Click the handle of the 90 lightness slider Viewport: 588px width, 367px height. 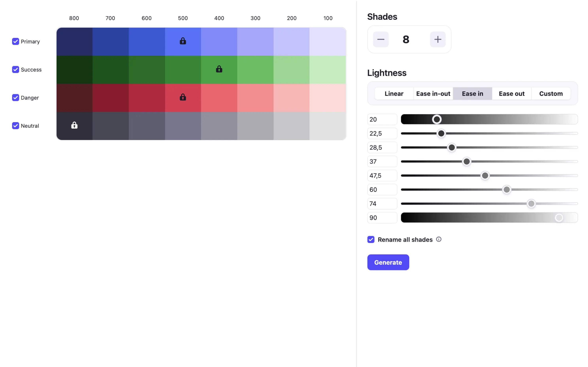[x=559, y=217]
